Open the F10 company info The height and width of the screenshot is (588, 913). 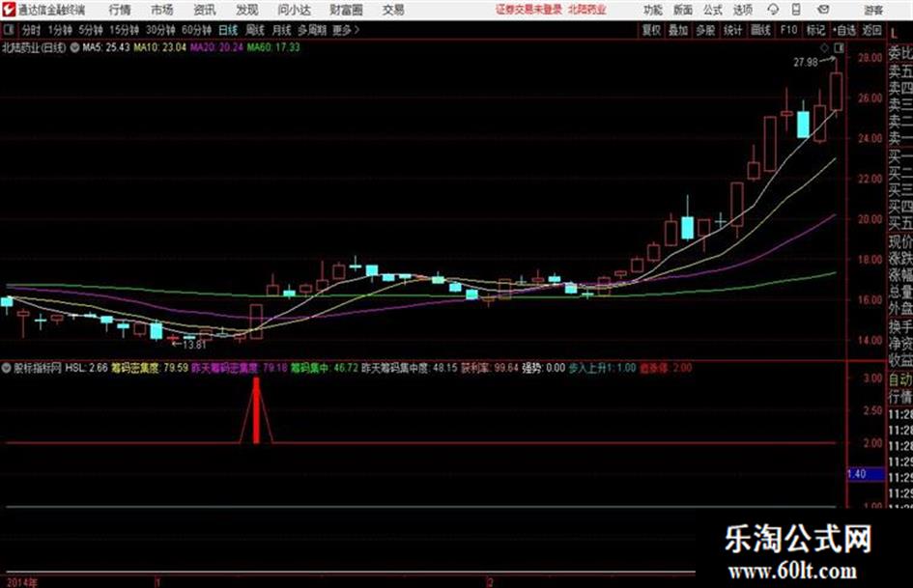pos(788,30)
